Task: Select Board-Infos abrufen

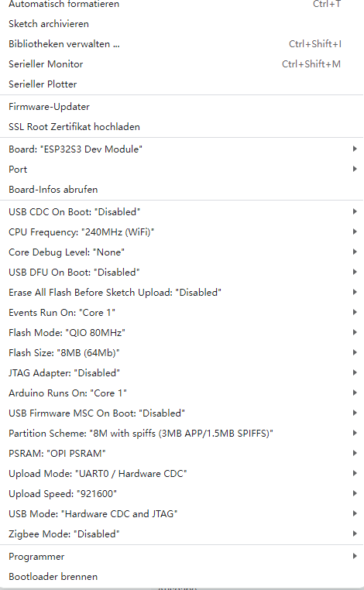Action: coord(182,190)
